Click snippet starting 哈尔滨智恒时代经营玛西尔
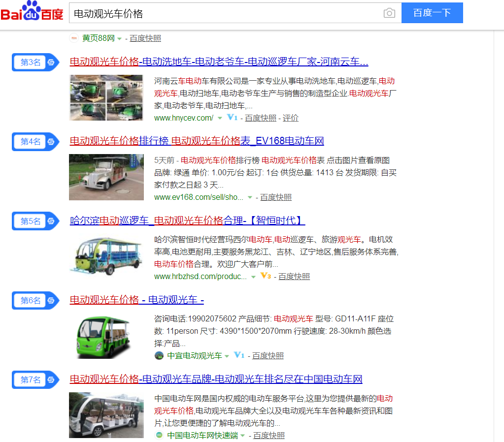This screenshot has width=504, height=442. click(x=276, y=252)
